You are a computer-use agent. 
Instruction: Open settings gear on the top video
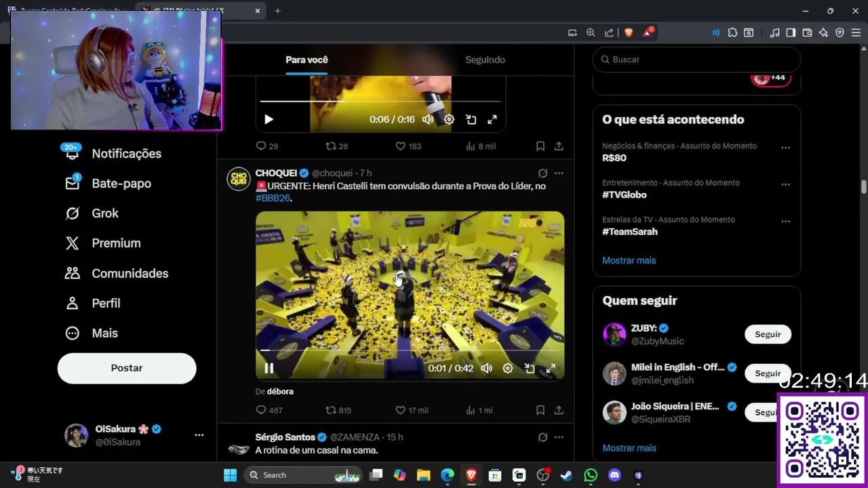click(x=449, y=119)
